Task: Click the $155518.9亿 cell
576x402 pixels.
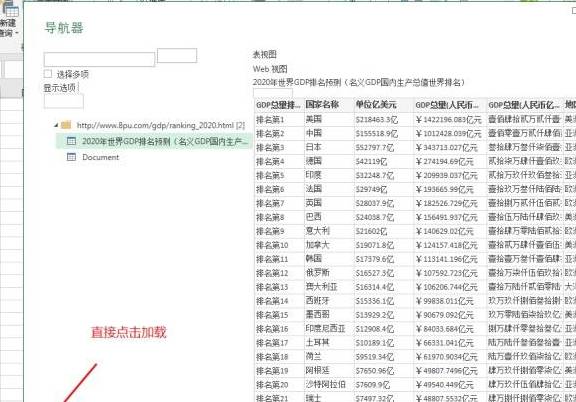Action: click(384, 133)
